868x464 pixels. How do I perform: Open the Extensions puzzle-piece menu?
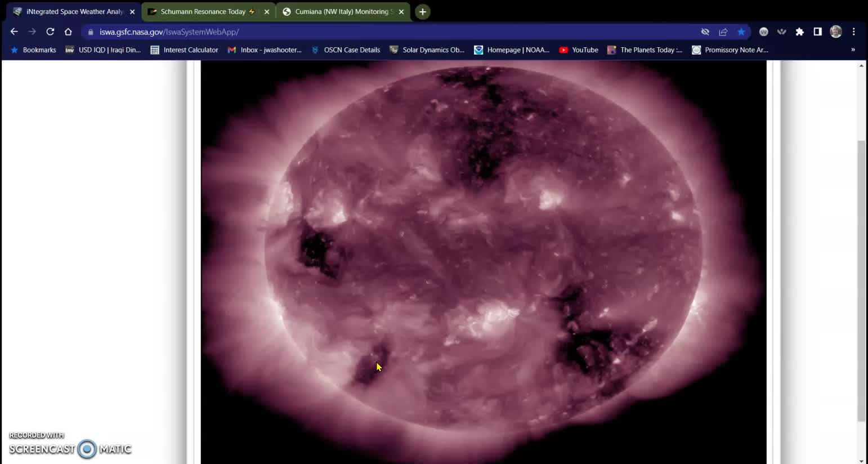click(x=800, y=32)
